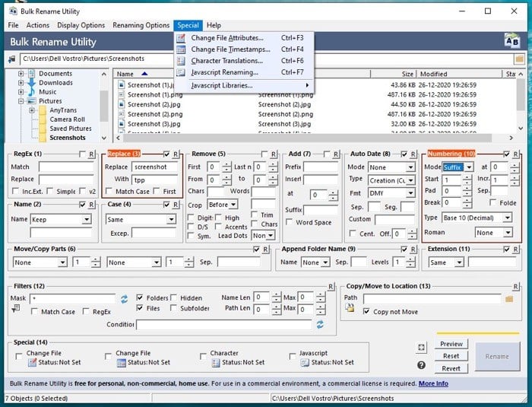Open the Numbering Mode Suffix dropdown
532x407 pixels.
point(469,167)
